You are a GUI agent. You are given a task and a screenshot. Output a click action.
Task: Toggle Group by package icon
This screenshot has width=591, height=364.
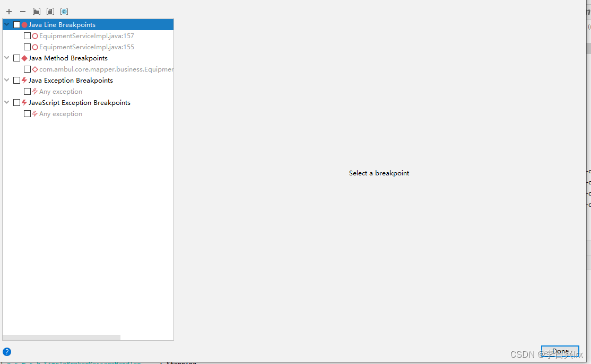pyautogui.click(x=37, y=12)
